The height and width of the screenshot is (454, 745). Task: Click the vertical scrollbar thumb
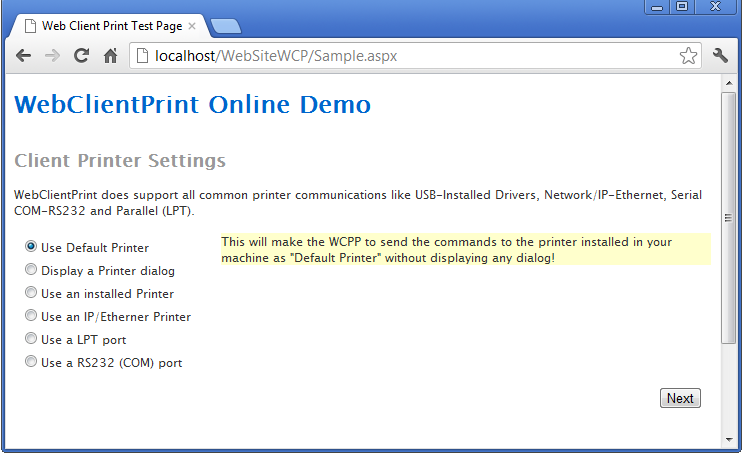coord(728,218)
